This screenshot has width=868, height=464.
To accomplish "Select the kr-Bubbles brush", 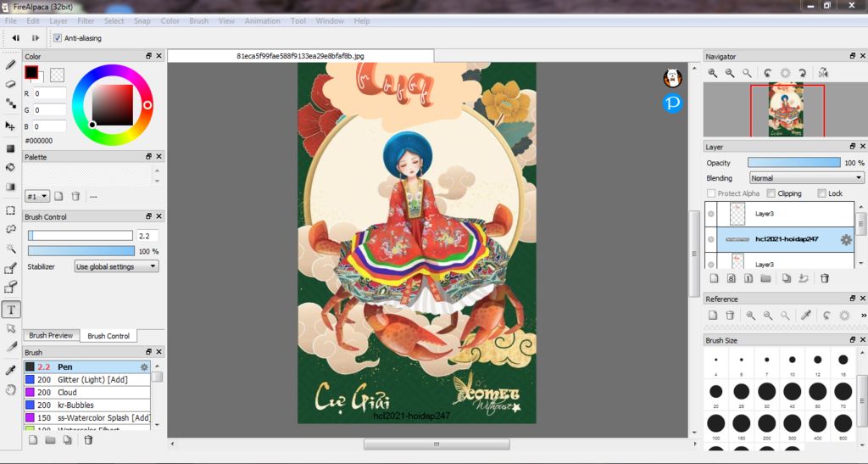I will tap(87, 405).
